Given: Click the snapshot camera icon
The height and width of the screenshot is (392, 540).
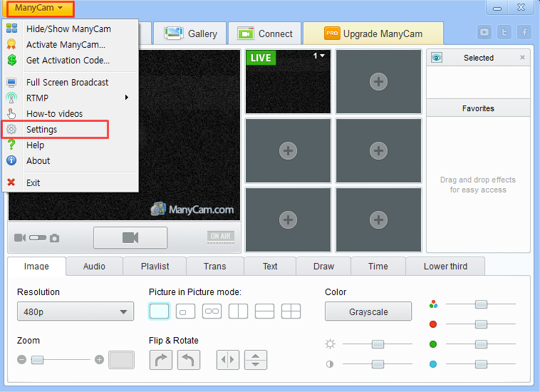Looking at the screenshot, I should click(54, 238).
